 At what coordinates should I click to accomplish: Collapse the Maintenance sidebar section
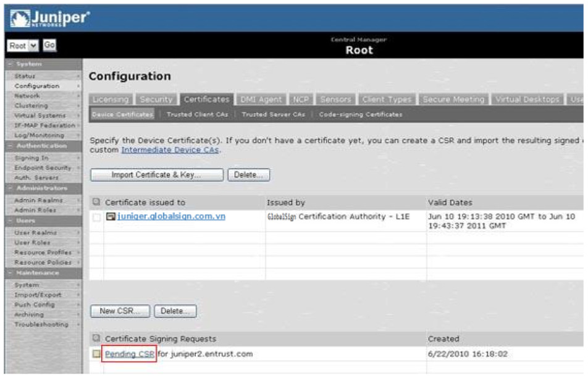(x=10, y=272)
